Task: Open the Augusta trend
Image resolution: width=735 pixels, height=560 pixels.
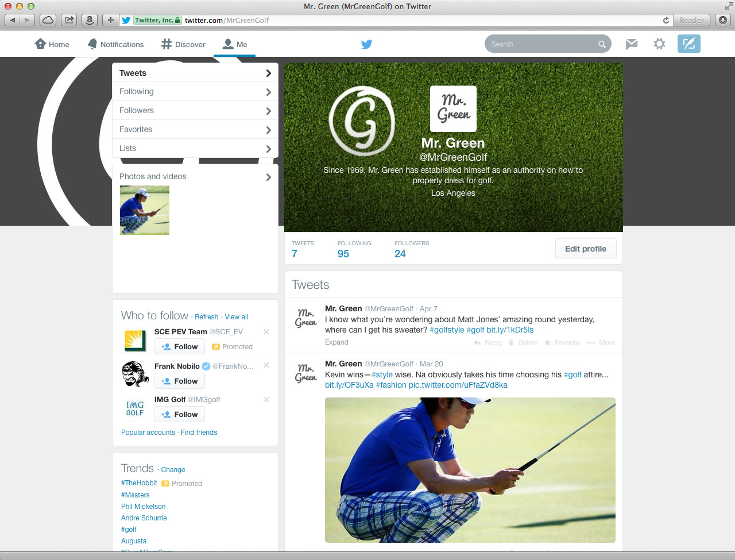Action: pos(134,541)
